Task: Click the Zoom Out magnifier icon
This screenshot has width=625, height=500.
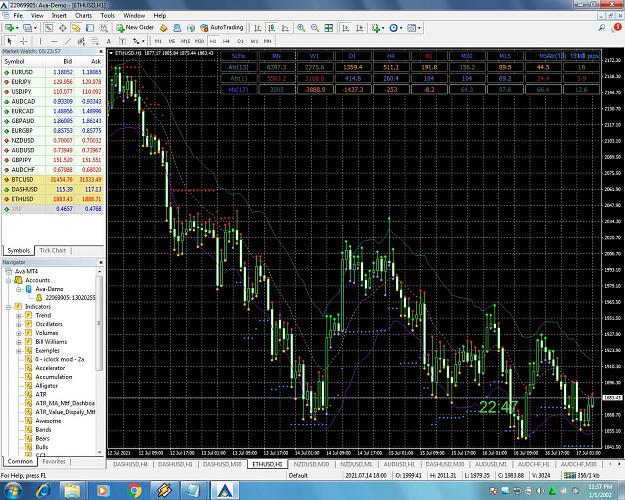Action: [315, 28]
